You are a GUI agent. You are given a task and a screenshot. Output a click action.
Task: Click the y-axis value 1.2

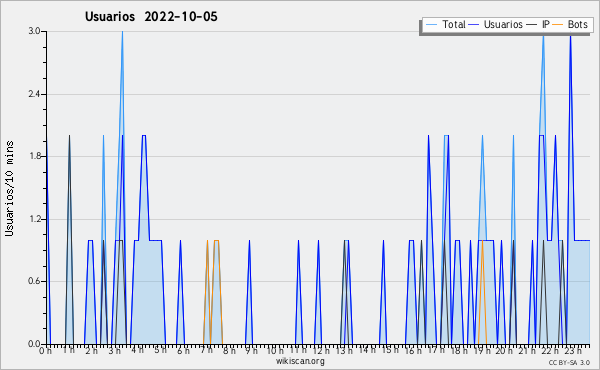[x=34, y=219]
